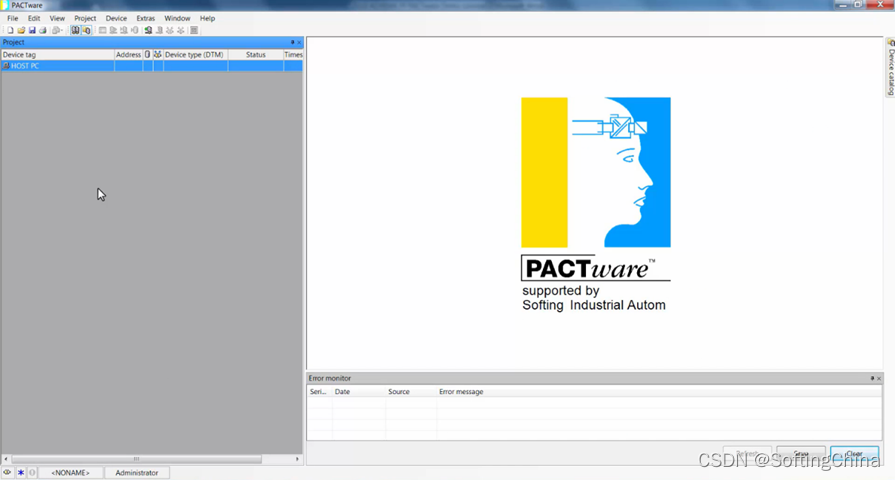This screenshot has height=480, width=895.
Task: Click the greyed icon left of the green Connect icon
Action: pyautogui.click(x=135, y=30)
